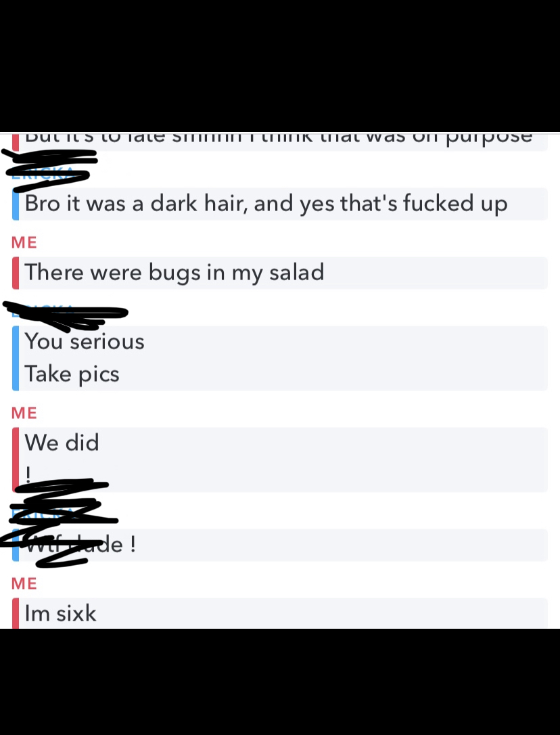Tap the scribbled-out sender name above 'Bro it was'
Viewport: 560px width, 735px height.
click(49, 170)
